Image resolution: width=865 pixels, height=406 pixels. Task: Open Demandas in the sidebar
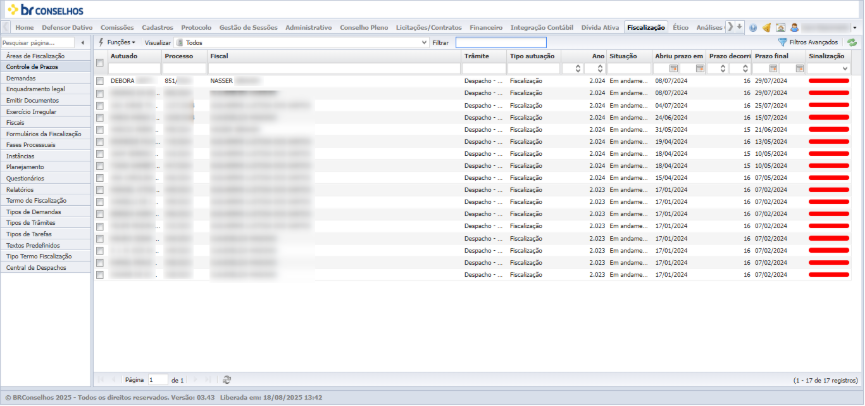tap(45, 78)
